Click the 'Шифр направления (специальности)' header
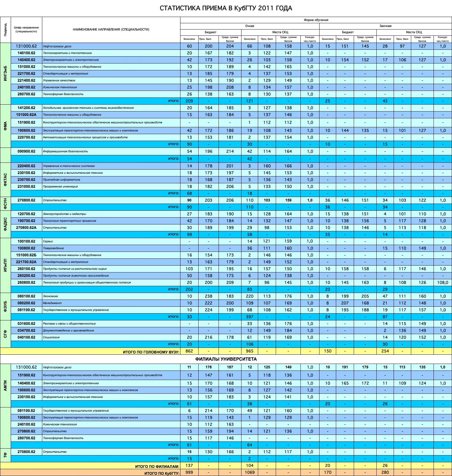 tap(26, 30)
